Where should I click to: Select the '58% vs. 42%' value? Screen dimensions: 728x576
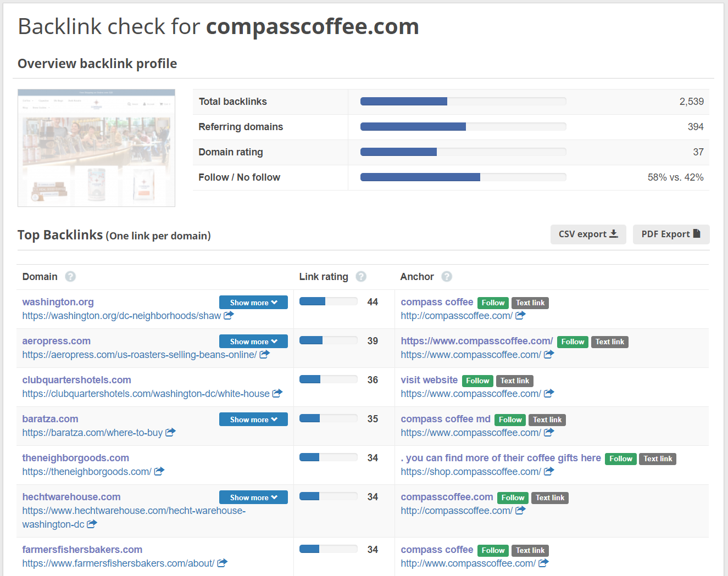coord(675,177)
